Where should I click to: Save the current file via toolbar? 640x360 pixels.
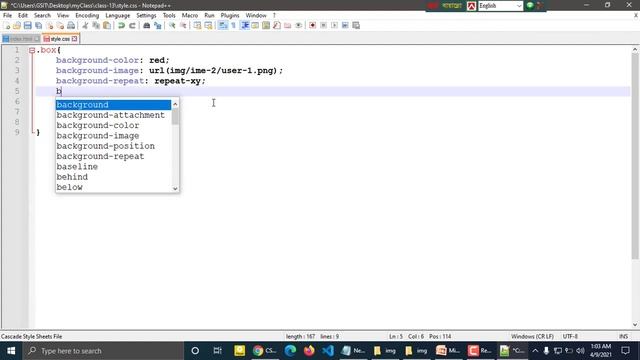[27, 25]
